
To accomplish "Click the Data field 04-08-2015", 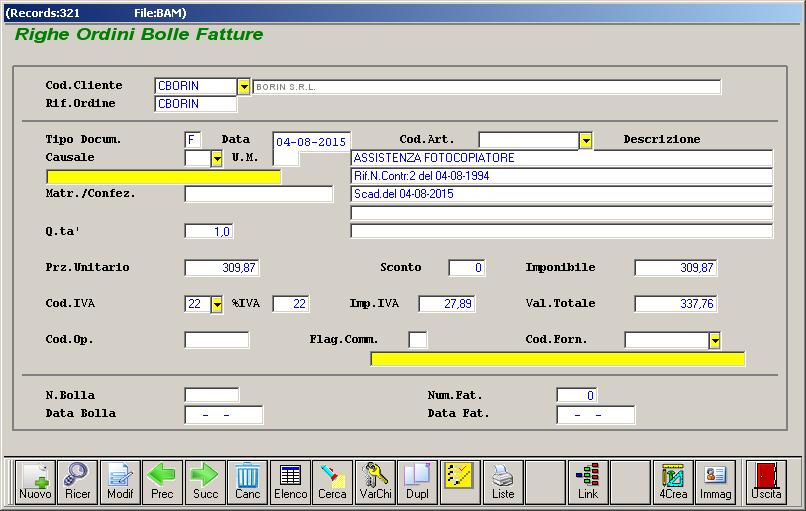I will tap(312, 141).
